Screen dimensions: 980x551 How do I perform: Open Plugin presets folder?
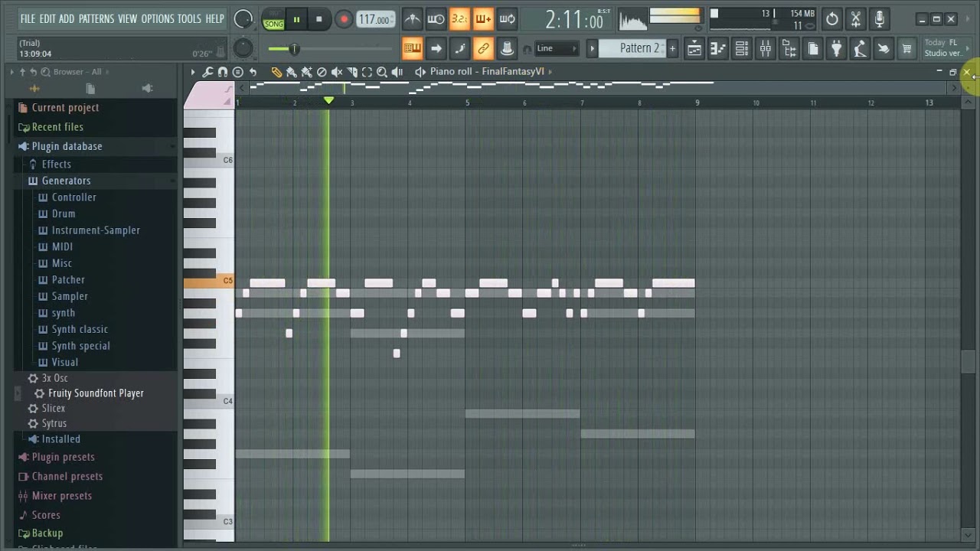coord(63,457)
